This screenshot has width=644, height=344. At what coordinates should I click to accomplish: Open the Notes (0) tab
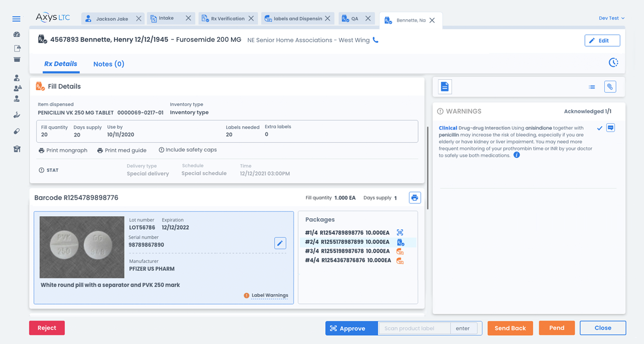(109, 64)
